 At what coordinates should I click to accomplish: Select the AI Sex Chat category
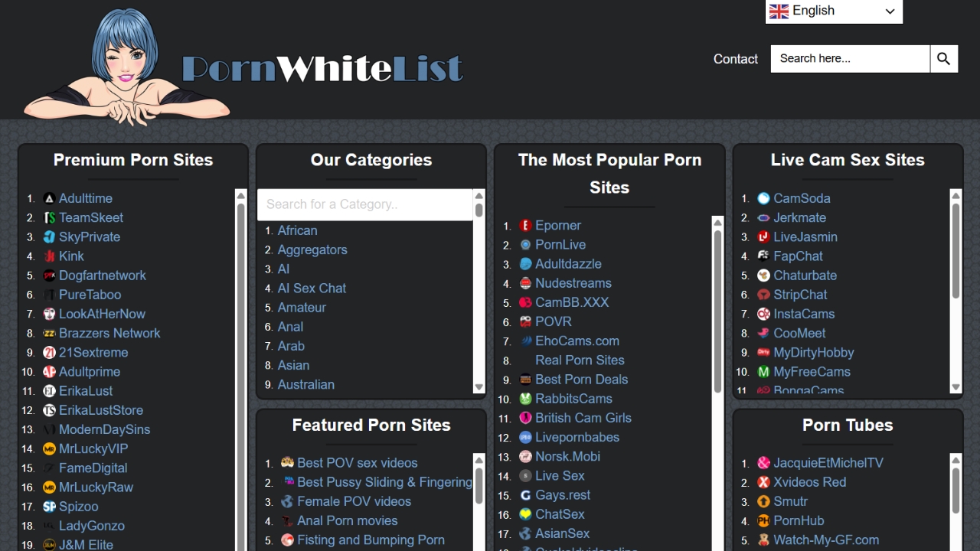click(312, 288)
